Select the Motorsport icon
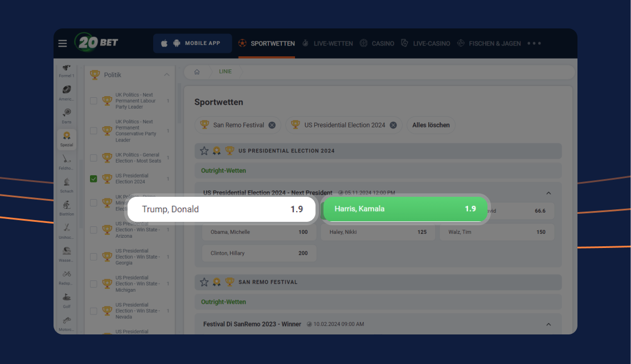The width and height of the screenshot is (631, 364). tap(67, 324)
